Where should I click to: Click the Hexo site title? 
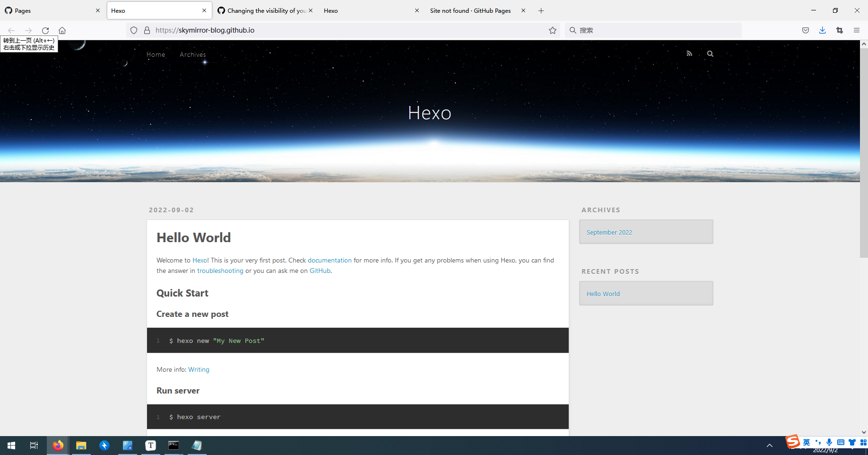point(430,113)
